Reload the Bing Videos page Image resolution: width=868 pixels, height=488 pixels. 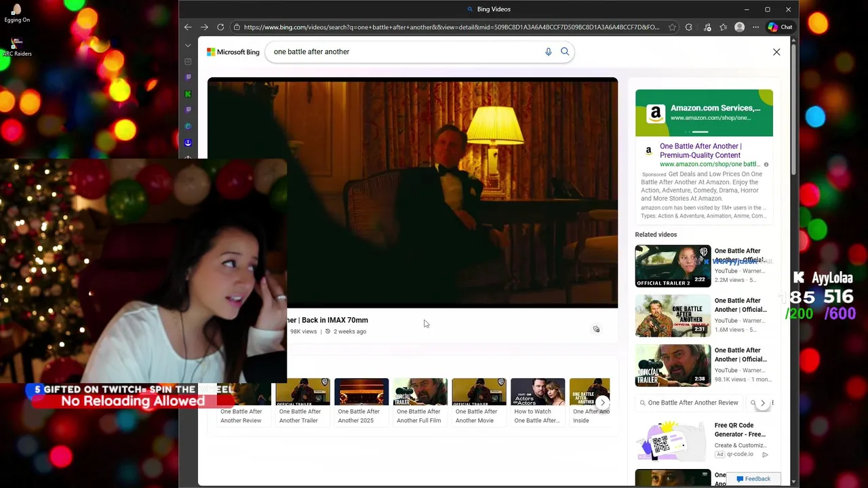tap(220, 27)
